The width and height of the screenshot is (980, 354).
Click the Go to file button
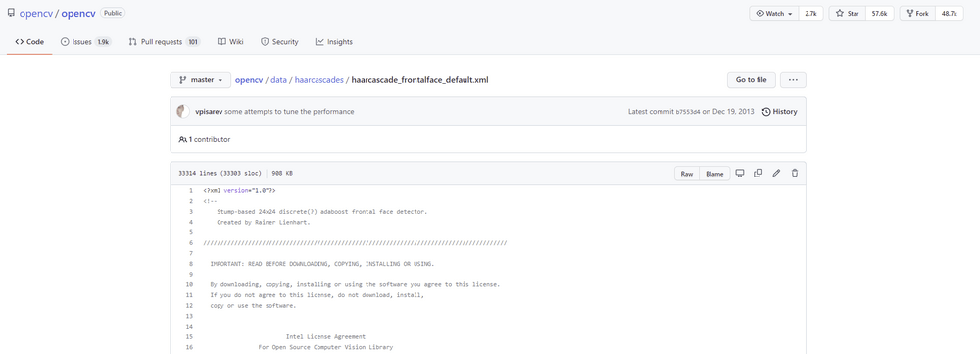(752, 80)
